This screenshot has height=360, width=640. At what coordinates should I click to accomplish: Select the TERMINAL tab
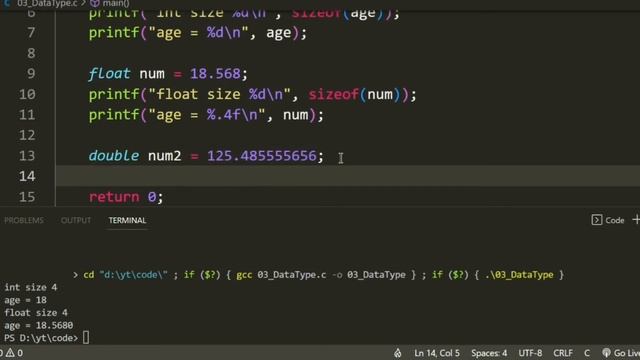(x=127, y=220)
